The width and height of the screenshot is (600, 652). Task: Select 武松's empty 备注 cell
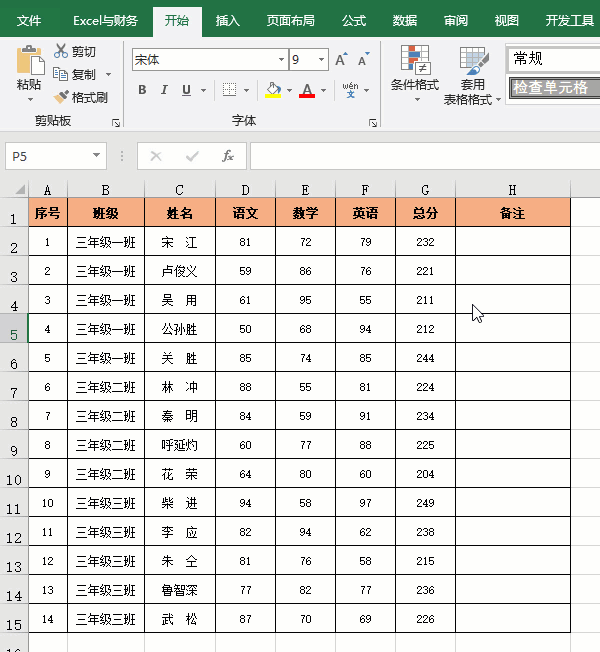513,618
